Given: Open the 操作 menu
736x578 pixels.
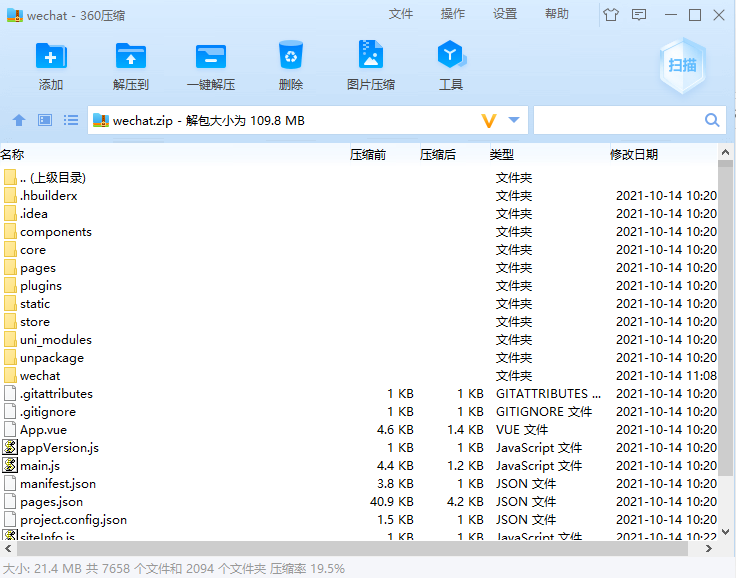Looking at the screenshot, I should coord(453,14).
